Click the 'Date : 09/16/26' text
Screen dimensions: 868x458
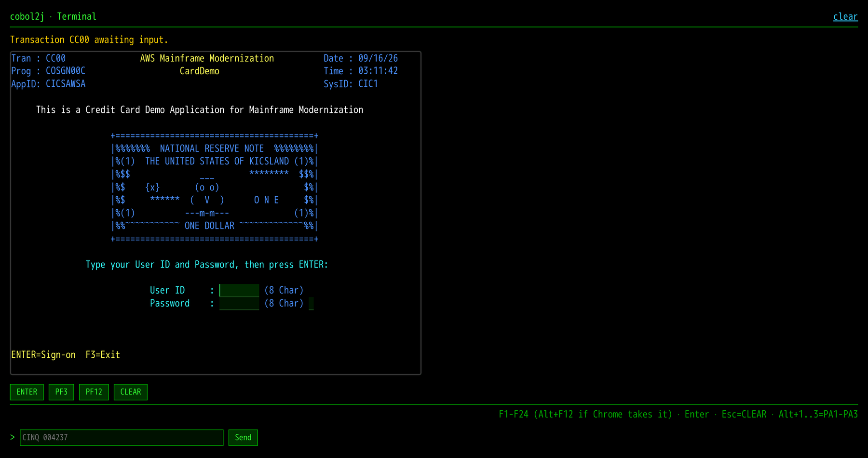pyautogui.click(x=361, y=58)
